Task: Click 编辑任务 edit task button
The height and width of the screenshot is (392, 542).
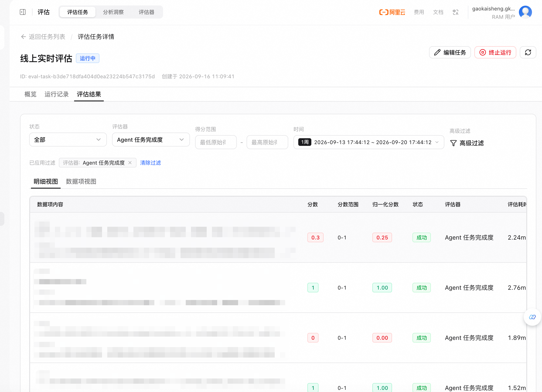Action: coord(450,52)
